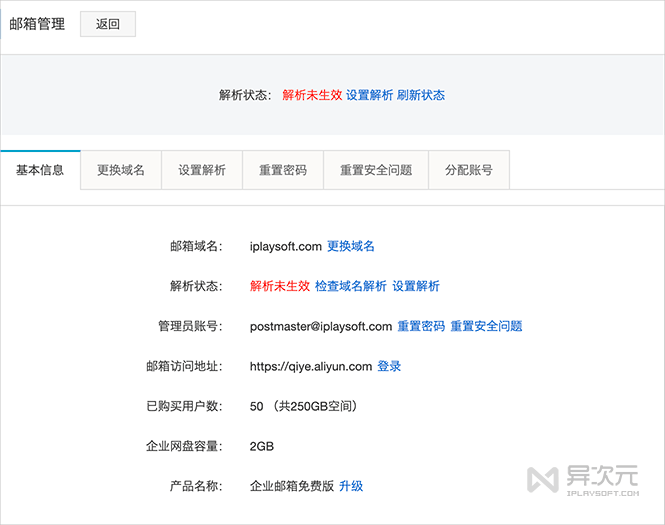Click the 已购买用户数: label

tap(184, 406)
